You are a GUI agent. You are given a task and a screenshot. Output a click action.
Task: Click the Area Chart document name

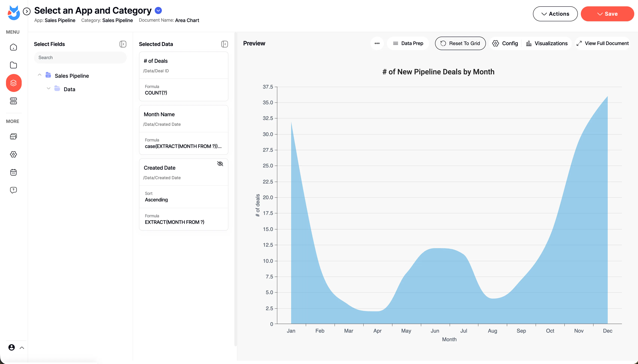(x=187, y=20)
